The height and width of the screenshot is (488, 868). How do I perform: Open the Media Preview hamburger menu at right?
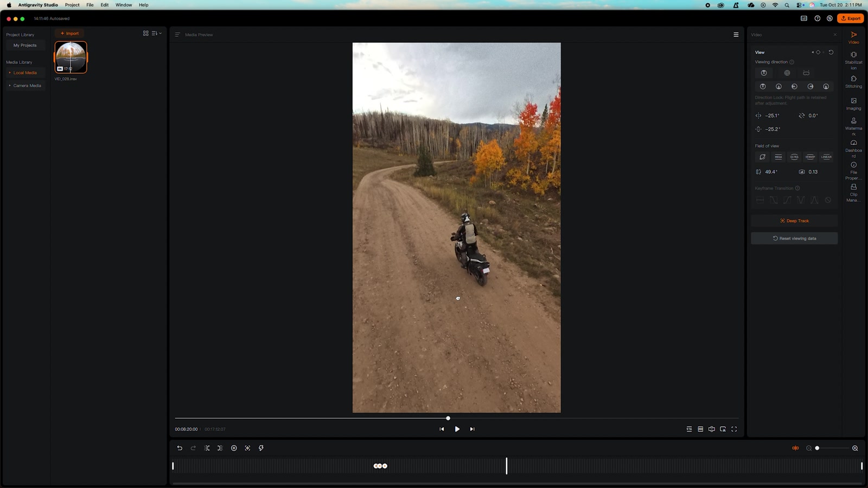736,35
